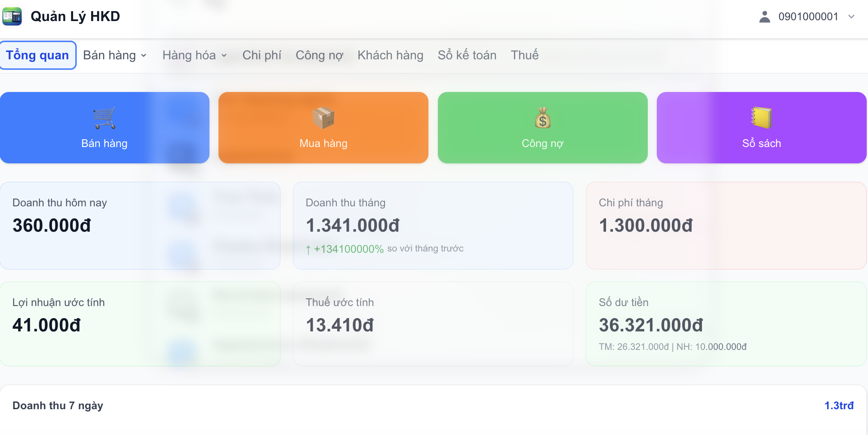
Task: Open the Bán hàng navigation menu
Action: pos(115,55)
